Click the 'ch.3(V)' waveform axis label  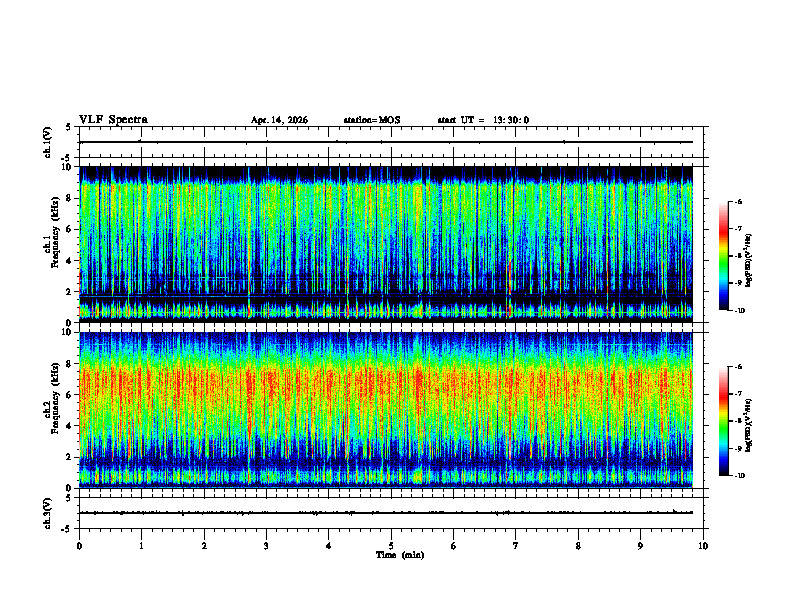tap(48, 513)
